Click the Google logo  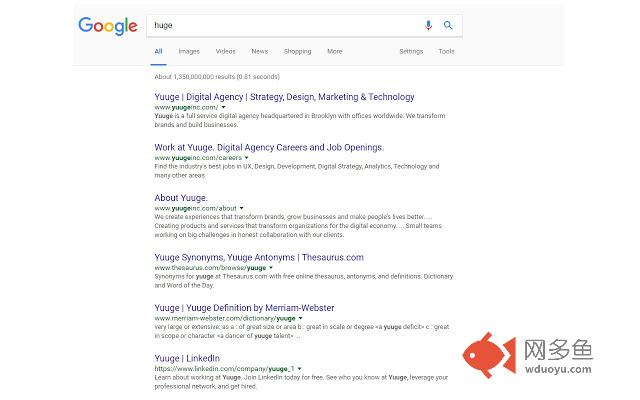[x=108, y=26]
